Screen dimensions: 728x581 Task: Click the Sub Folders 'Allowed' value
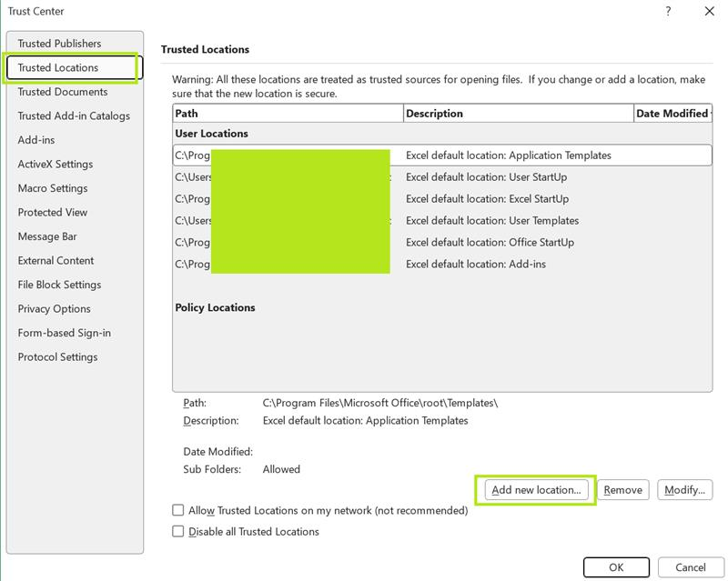click(x=281, y=468)
